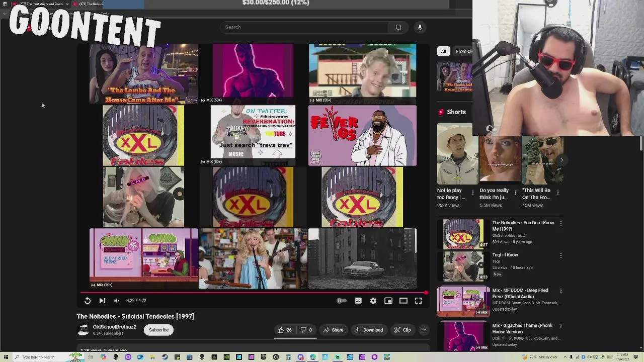644x362 pixels.
Task: Open the three-dot menu for Teqi - I Know
Action: [561, 255]
